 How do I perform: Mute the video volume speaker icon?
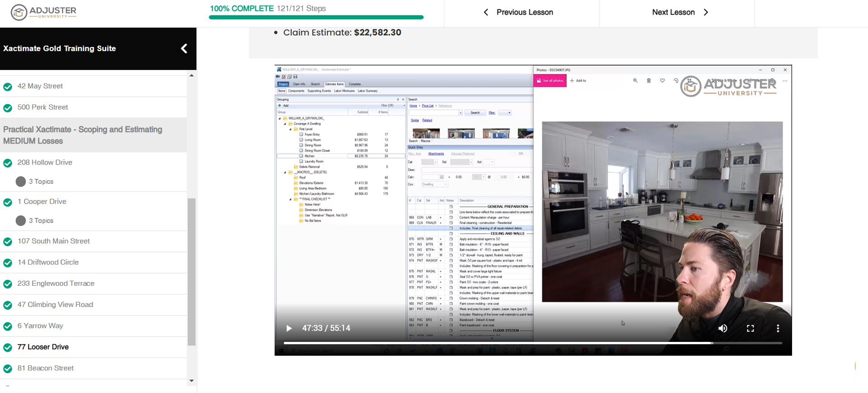click(722, 328)
